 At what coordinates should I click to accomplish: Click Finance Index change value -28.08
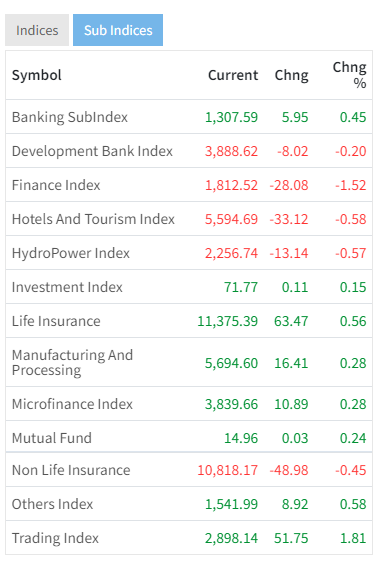(289, 185)
